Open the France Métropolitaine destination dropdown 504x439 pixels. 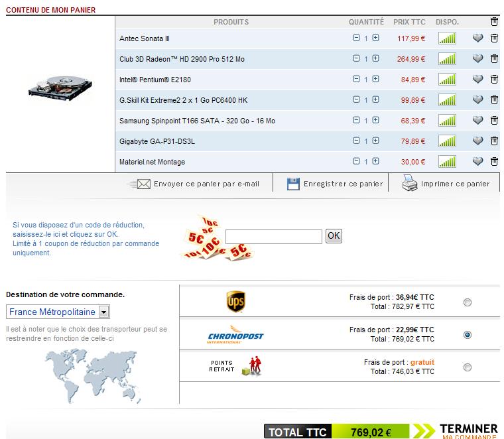click(x=58, y=312)
